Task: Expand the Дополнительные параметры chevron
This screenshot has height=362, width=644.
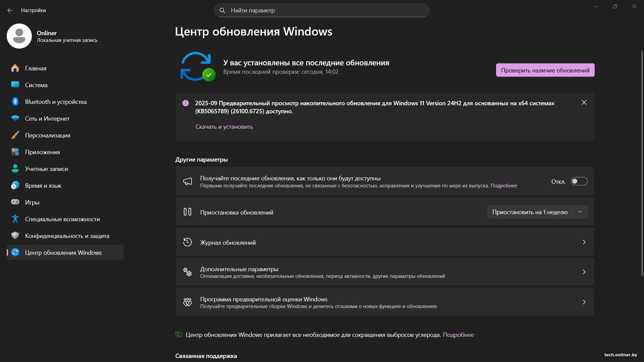Action: 584,272
